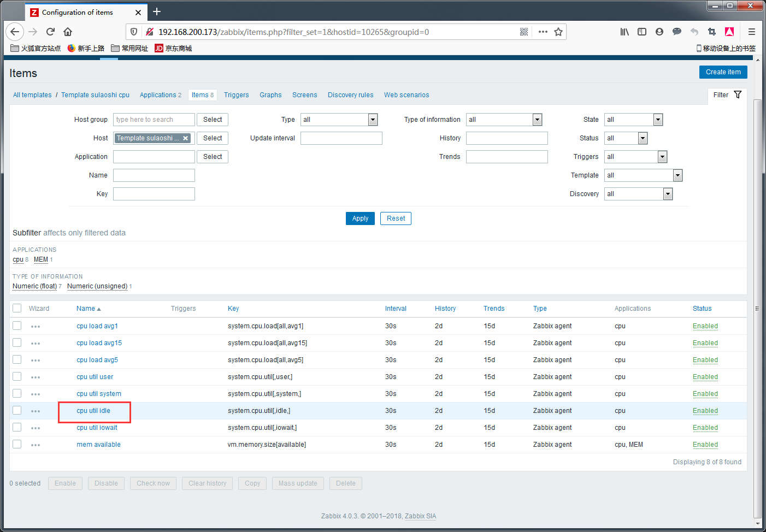
Task: Open wizard dots for cpu util idle
Action: [36, 411]
